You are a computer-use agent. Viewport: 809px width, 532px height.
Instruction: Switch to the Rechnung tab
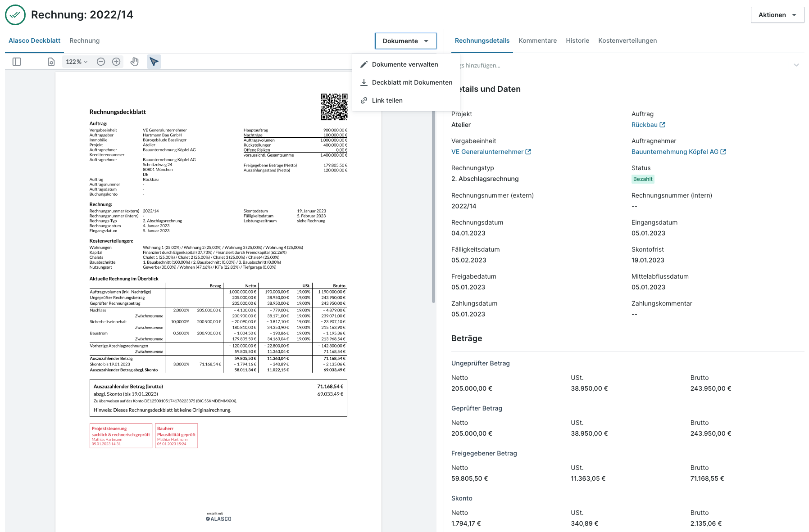point(84,41)
